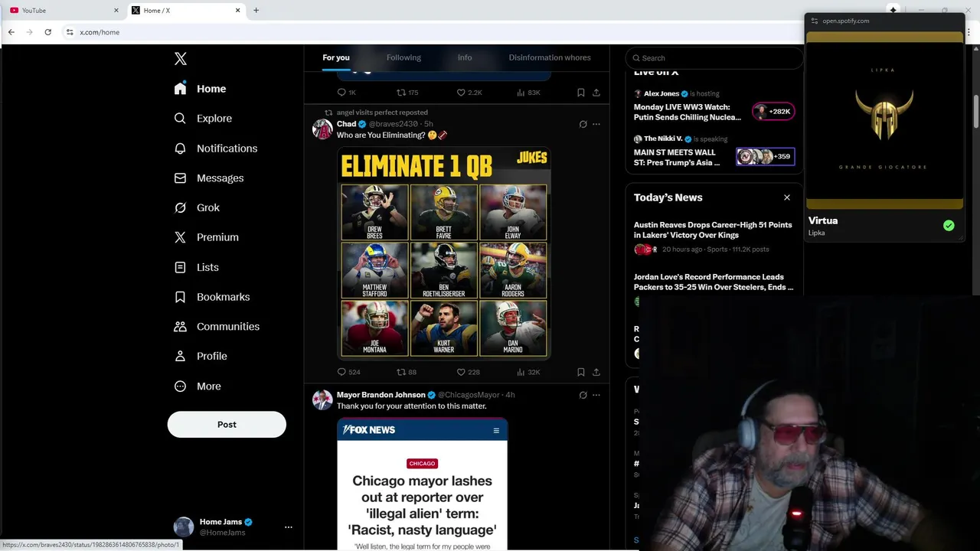Share Chad's Eliminate QB post
The height and width of the screenshot is (551, 980).
tap(596, 372)
